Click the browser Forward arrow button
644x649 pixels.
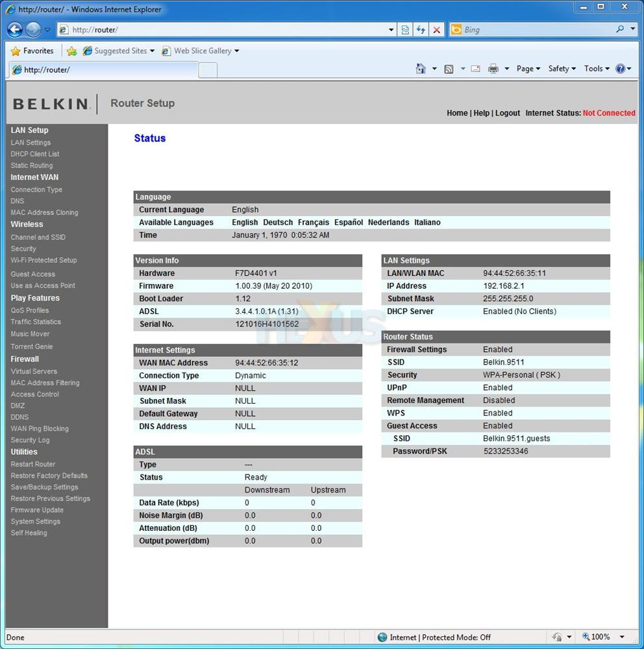[34, 29]
